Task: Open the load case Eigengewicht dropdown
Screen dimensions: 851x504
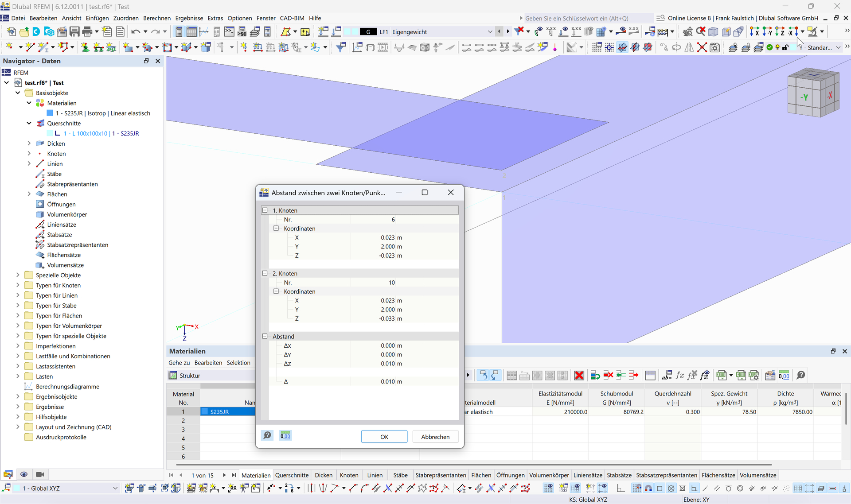Action: click(x=490, y=32)
